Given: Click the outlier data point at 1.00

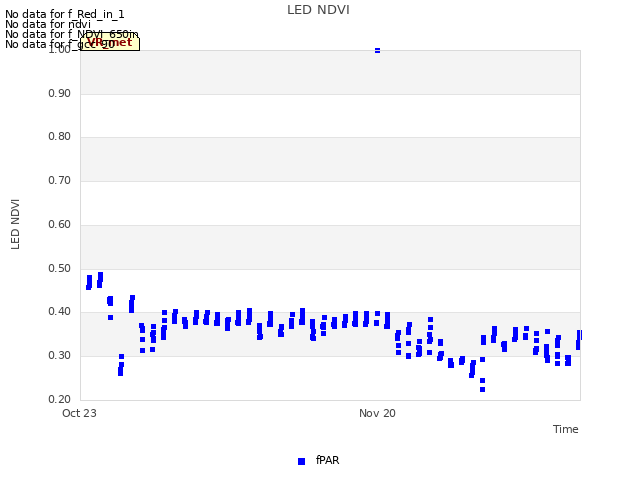Looking at the screenshot, I should (378, 51).
